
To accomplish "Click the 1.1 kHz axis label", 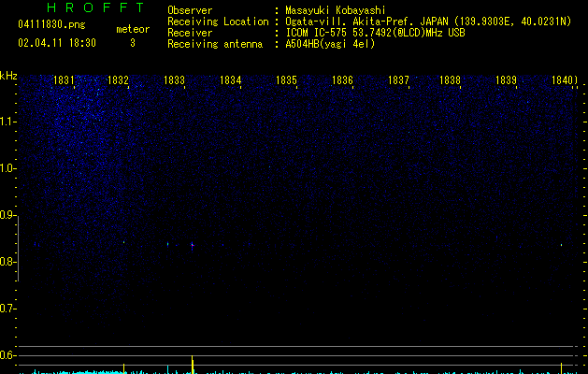I will [7, 122].
